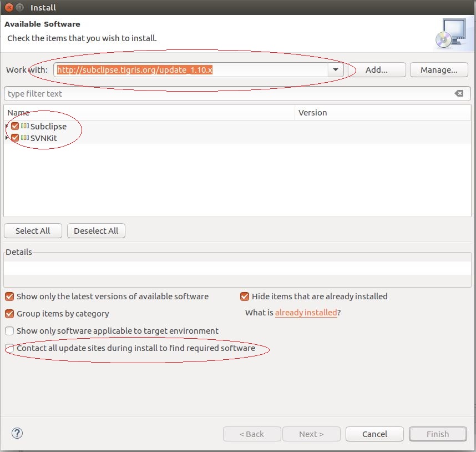
Task: Expand the SVNKit tree node
Action: click(6, 138)
